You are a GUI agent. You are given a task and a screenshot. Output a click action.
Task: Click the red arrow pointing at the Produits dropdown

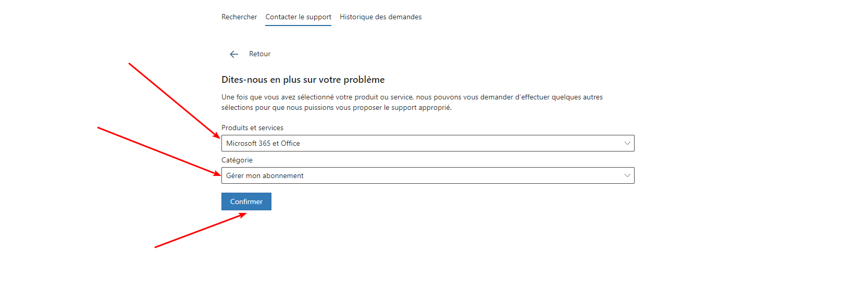click(175, 100)
